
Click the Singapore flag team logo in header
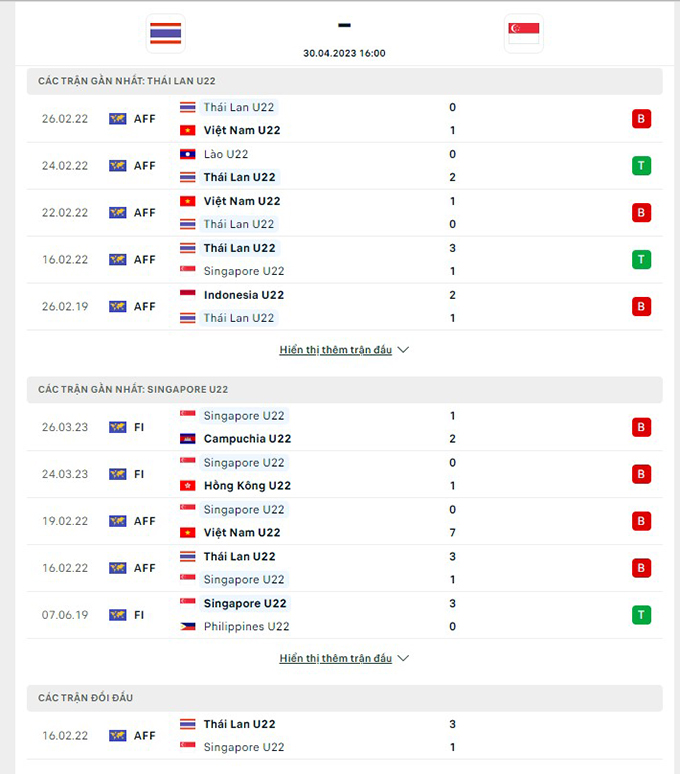[524, 33]
